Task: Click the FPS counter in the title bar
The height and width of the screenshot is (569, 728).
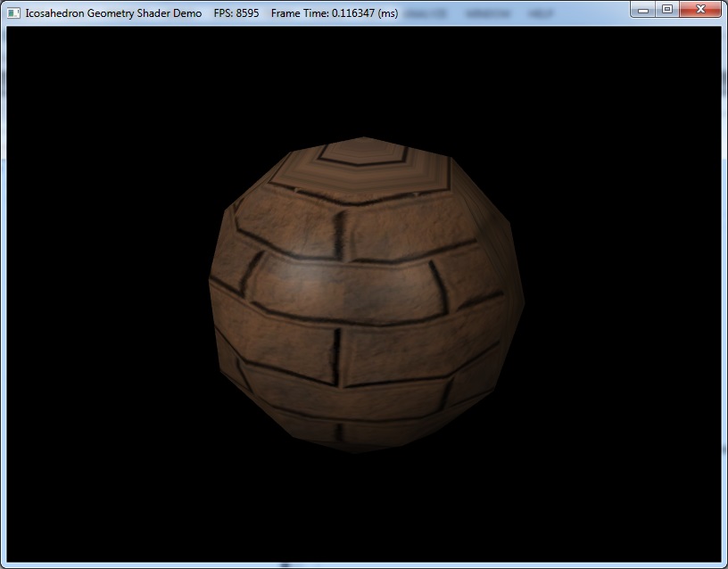Action: [236, 13]
